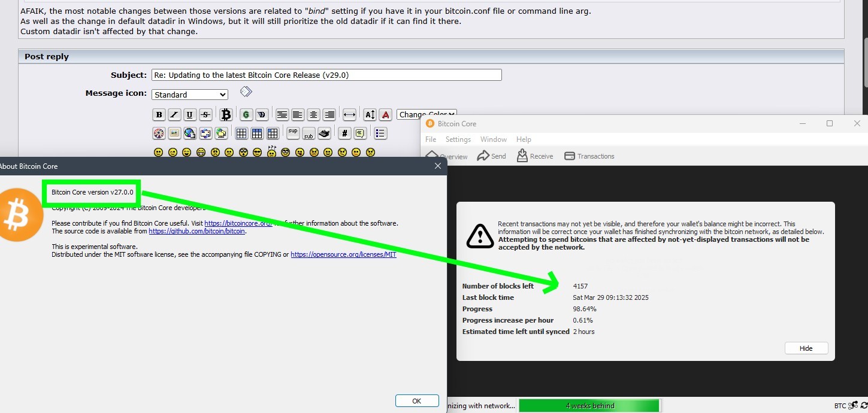The height and width of the screenshot is (413, 868).
Task: Open Window menu in Bitcoin Core
Action: 494,139
